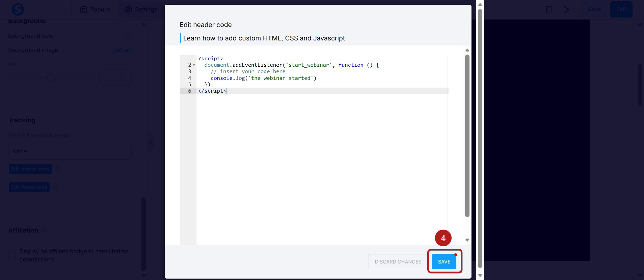The image size is (644, 280).
Task: Click the undo arrow in top toolbar
Action: click(39, 10)
